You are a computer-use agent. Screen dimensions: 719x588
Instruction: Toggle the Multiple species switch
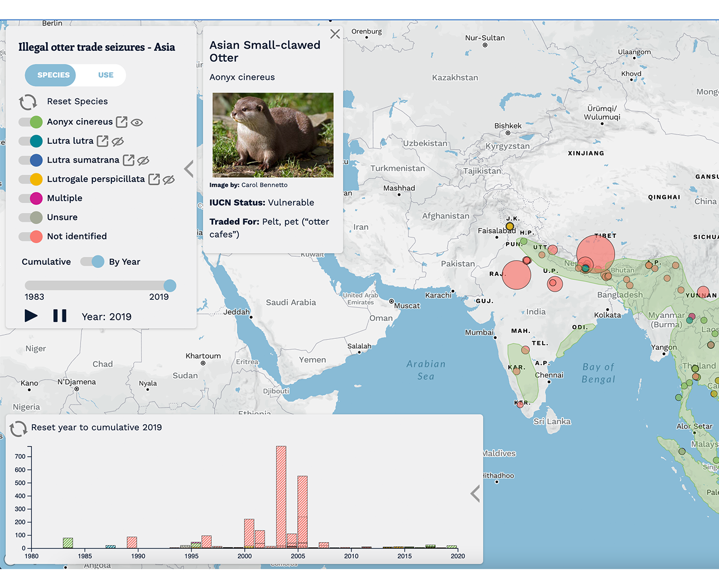[x=30, y=198]
